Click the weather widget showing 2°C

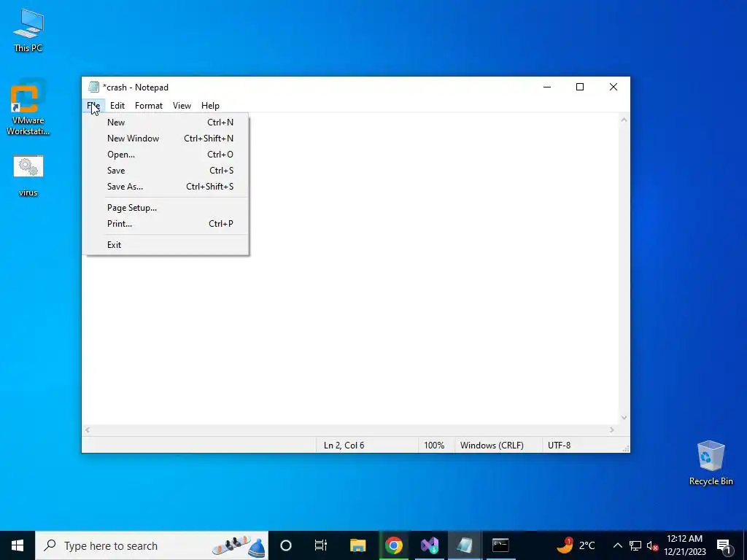tap(576, 545)
